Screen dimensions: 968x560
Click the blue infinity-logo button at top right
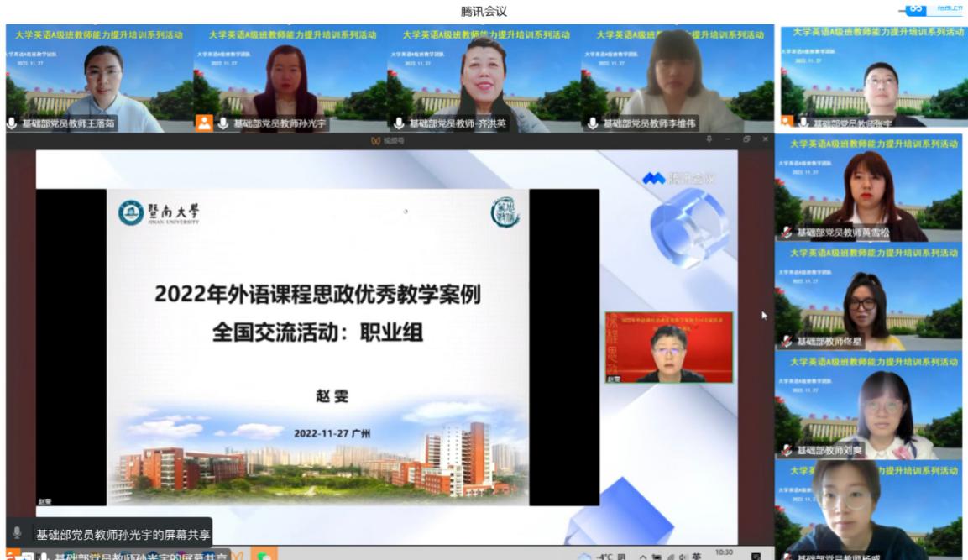tap(915, 9)
